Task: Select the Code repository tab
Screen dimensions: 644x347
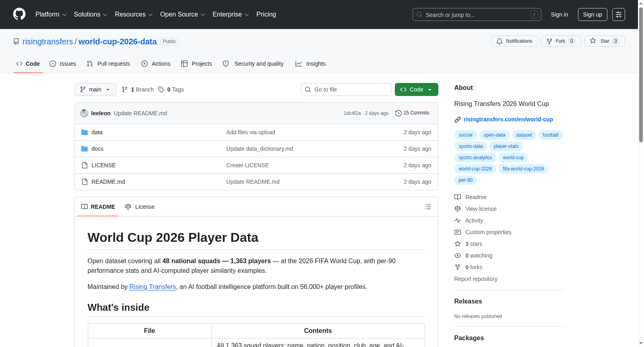Action: click(x=28, y=64)
